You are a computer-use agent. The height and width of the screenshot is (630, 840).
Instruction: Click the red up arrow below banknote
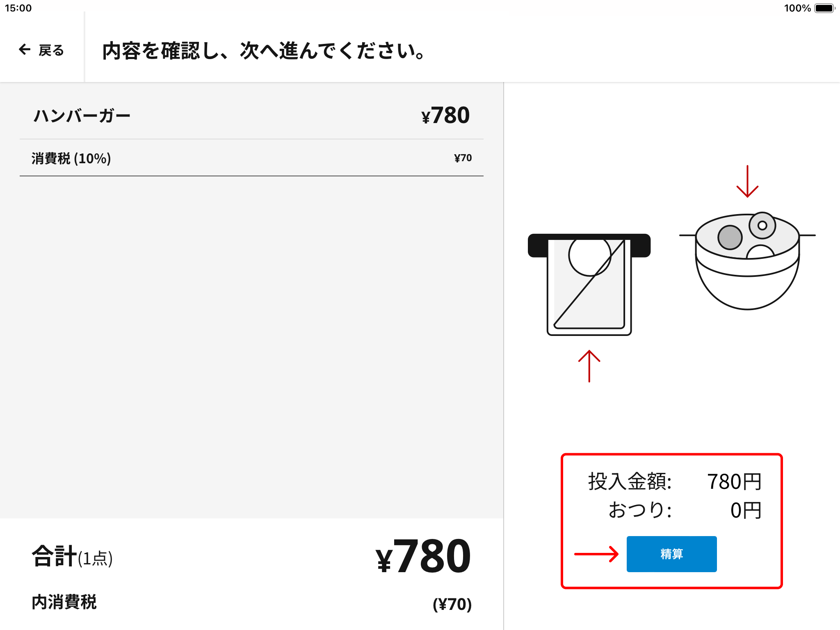[x=589, y=366]
